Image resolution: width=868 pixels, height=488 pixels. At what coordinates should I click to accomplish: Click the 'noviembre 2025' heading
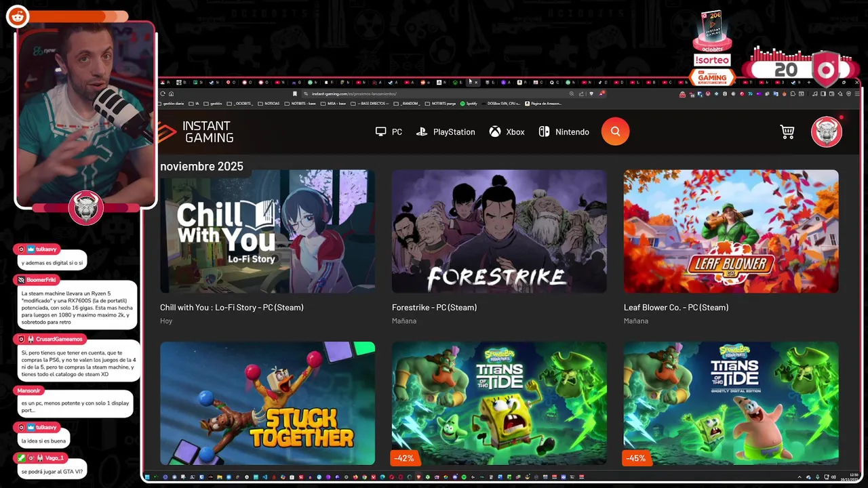[201, 166]
